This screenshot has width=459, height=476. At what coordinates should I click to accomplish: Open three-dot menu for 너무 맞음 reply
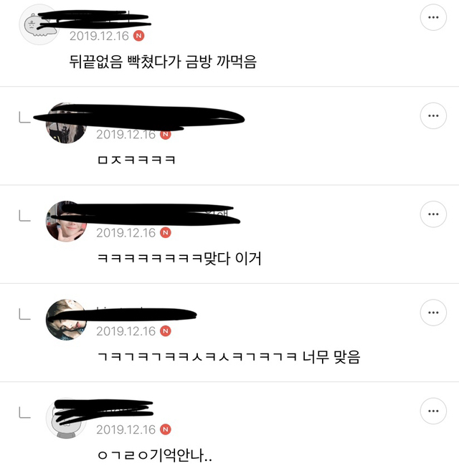[433, 313]
